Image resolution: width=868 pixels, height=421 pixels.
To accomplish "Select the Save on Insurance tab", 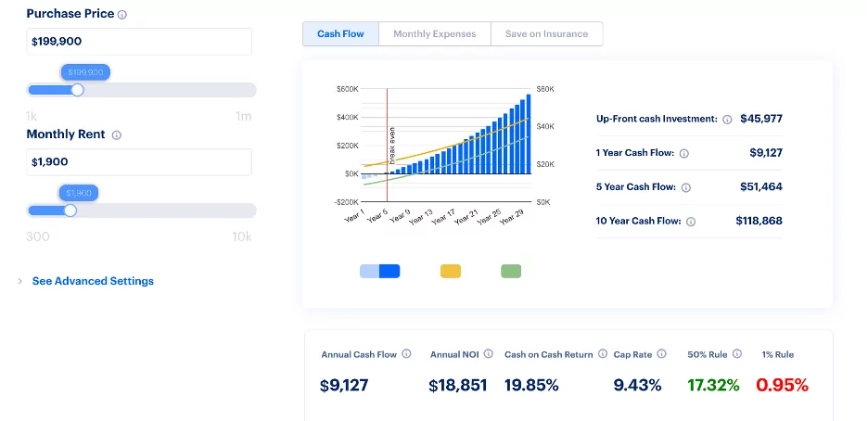I will pos(546,33).
